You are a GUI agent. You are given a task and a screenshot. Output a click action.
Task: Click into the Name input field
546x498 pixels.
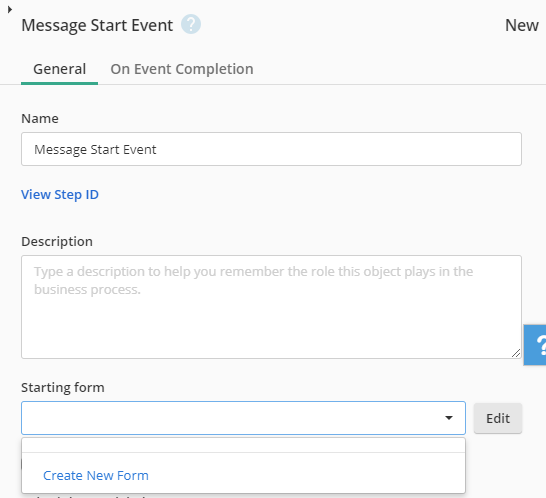click(271, 149)
